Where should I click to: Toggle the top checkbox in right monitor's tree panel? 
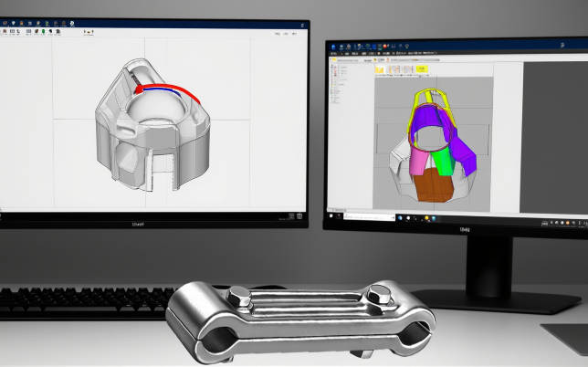334,65
